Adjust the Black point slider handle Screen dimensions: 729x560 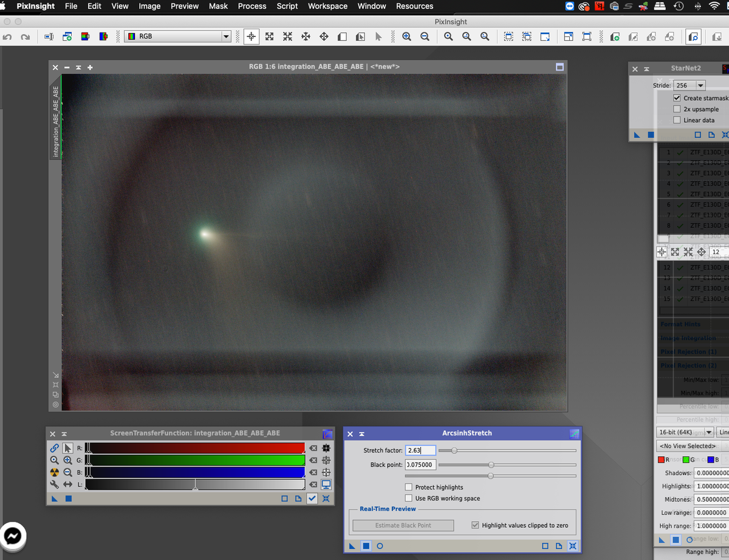(491, 465)
